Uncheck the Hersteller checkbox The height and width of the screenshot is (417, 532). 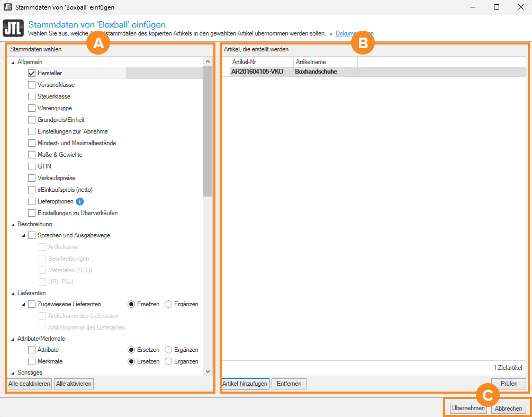(32, 73)
